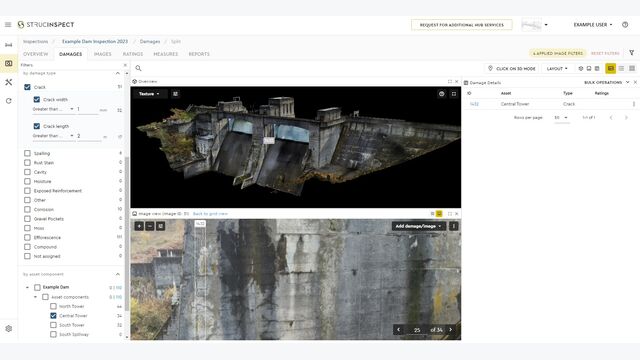Open damage ID 1432 link
Image resolution: width=640 pixels, height=360 pixels.
[474, 104]
